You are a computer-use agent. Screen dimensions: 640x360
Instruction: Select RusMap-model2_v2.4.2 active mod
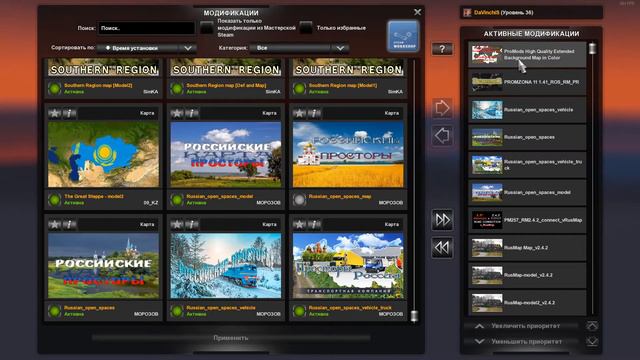(x=527, y=303)
